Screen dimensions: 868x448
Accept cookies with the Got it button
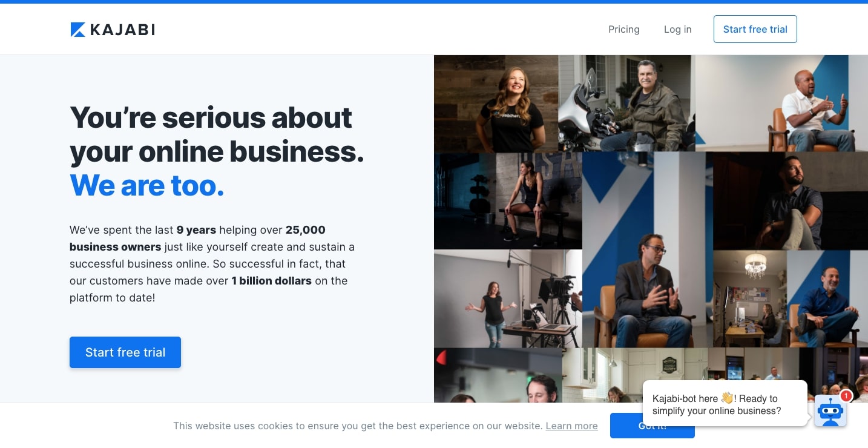(x=653, y=426)
